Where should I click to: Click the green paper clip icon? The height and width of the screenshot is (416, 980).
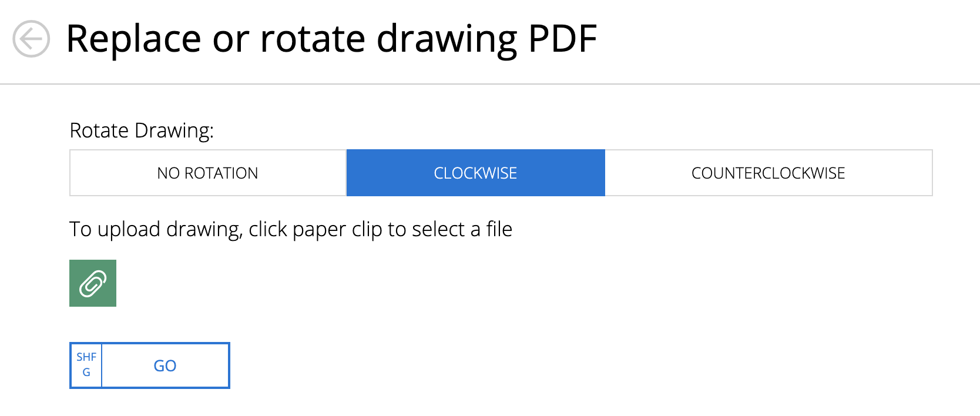click(93, 283)
